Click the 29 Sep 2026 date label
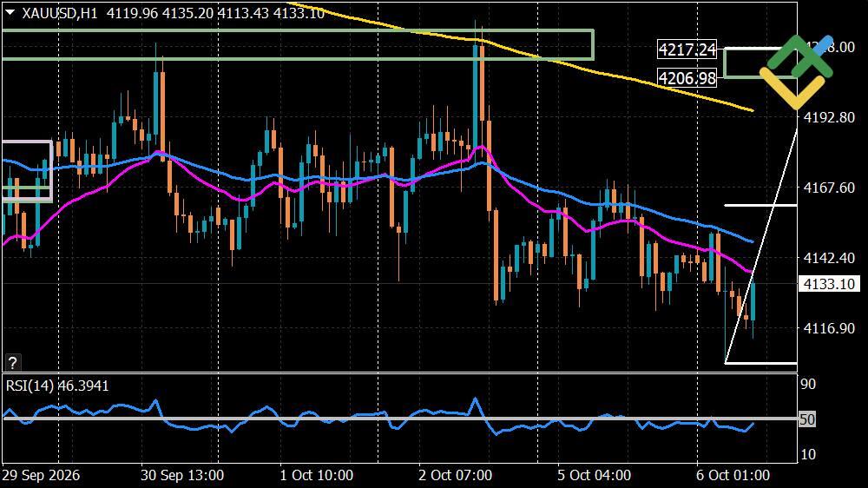 (x=41, y=475)
